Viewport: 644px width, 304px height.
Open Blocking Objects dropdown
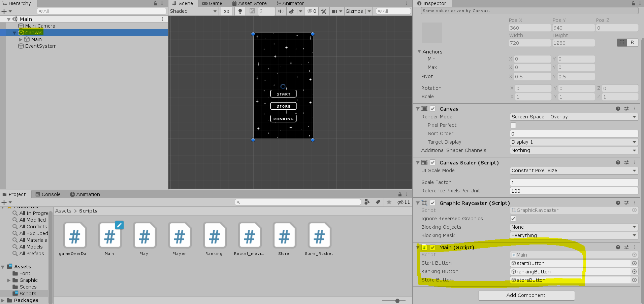(574, 227)
